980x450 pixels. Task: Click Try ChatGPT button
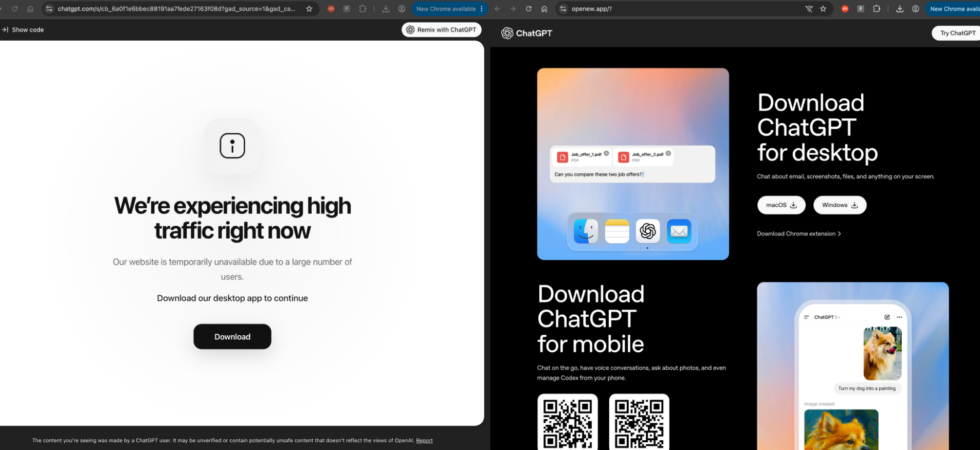[957, 33]
